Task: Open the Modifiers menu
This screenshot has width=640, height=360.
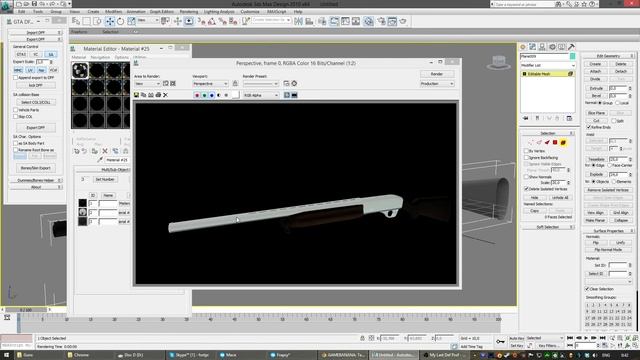Action: click(113, 12)
